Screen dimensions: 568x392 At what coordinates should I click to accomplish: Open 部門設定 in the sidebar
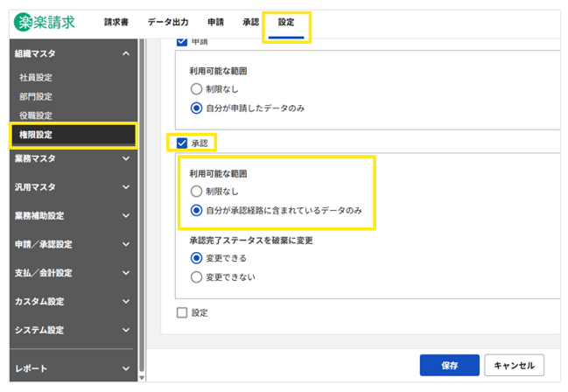(36, 96)
